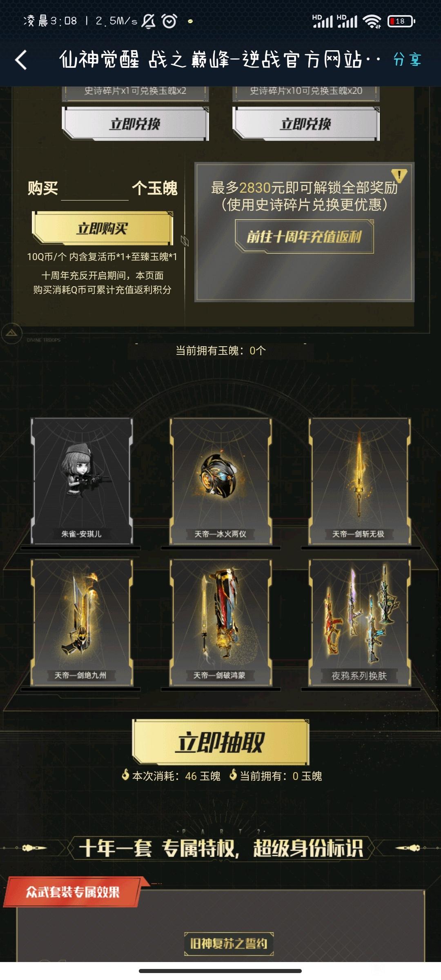Tap the back arrow icon
The width and height of the screenshot is (441, 980).
pyautogui.click(x=21, y=60)
